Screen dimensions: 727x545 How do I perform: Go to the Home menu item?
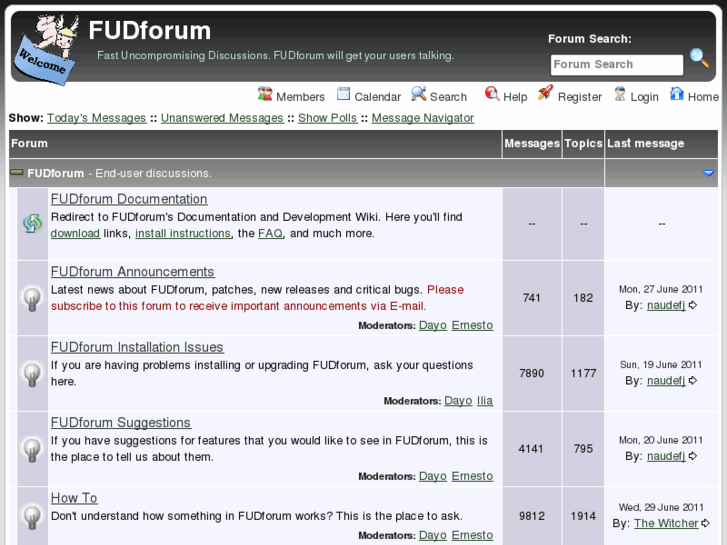[703, 97]
